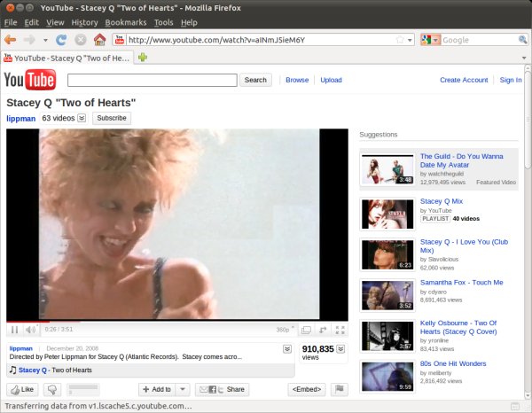Subscribe to lippman's channel
532x413 pixels.
[112, 118]
